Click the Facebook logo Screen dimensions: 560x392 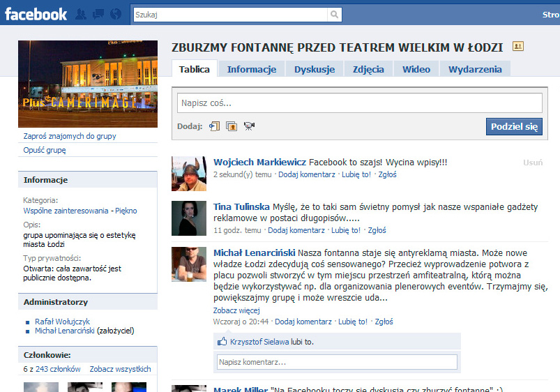click(36, 14)
